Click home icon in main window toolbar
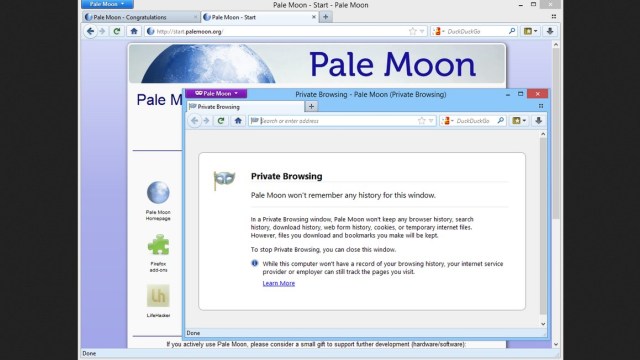This screenshot has height=360, width=640. (134, 31)
